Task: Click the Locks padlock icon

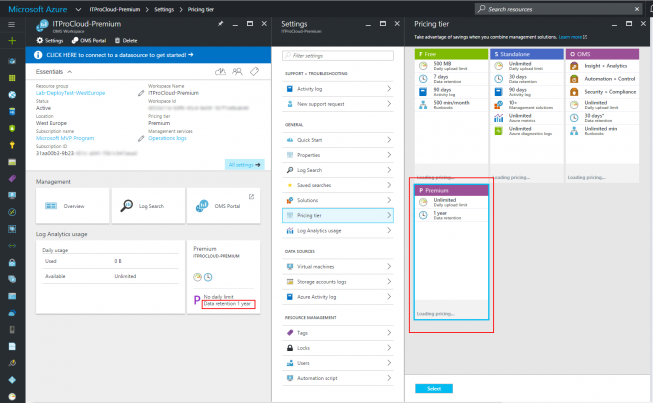Action: click(x=290, y=348)
